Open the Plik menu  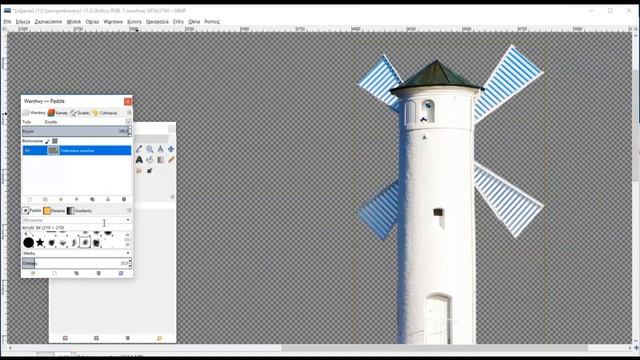pos(7,22)
